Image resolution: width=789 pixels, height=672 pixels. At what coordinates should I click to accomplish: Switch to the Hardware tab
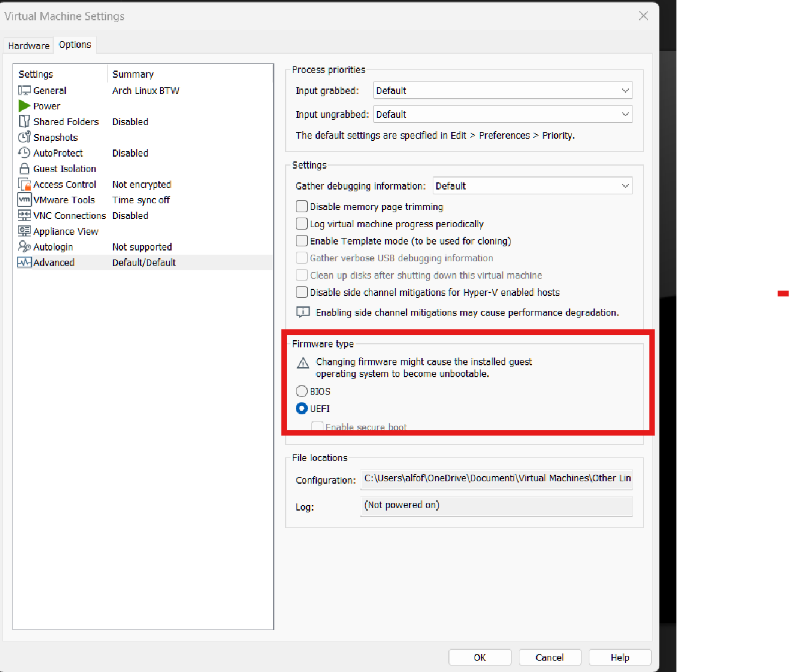[28, 45]
